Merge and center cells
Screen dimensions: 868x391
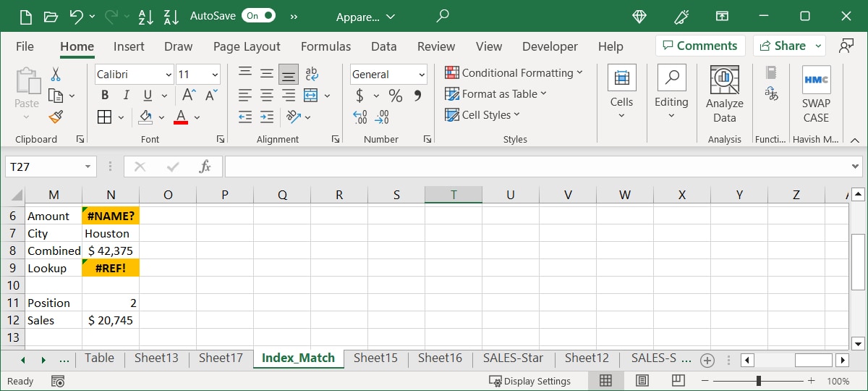(x=312, y=96)
